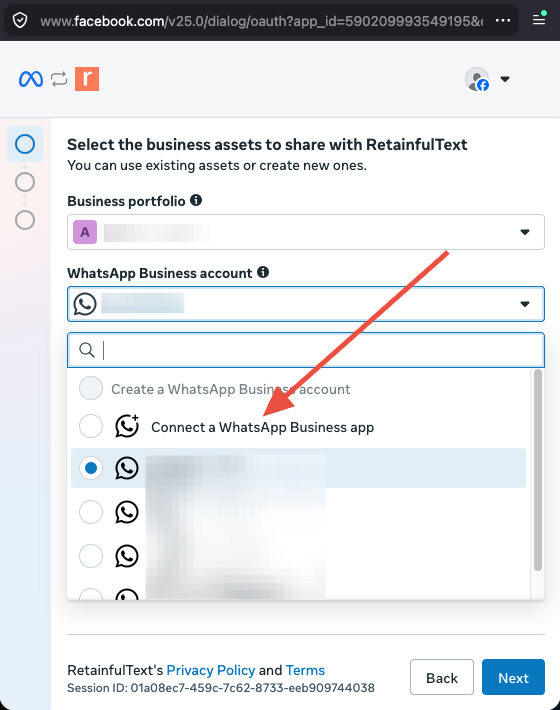Open RetainfulText's Privacy Policy link
560x710 pixels.
pos(211,670)
